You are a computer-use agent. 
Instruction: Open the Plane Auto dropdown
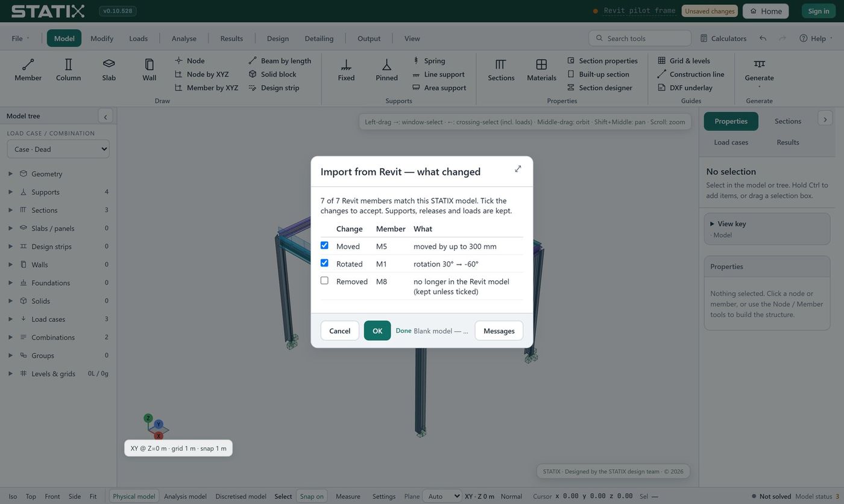tap(442, 496)
